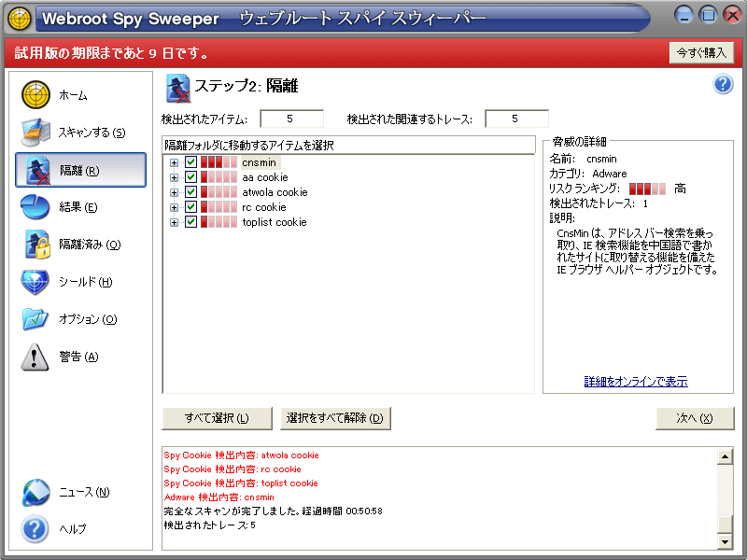
Task: Open the 詳細をオンラインで表示 link
Action: pos(636,382)
